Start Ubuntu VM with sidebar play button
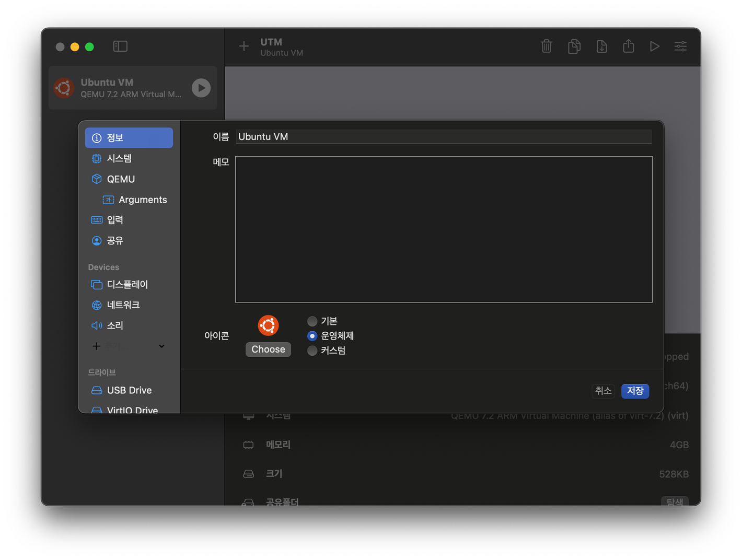The width and height of the screenshot is (742, 560). tap(201, 88)
